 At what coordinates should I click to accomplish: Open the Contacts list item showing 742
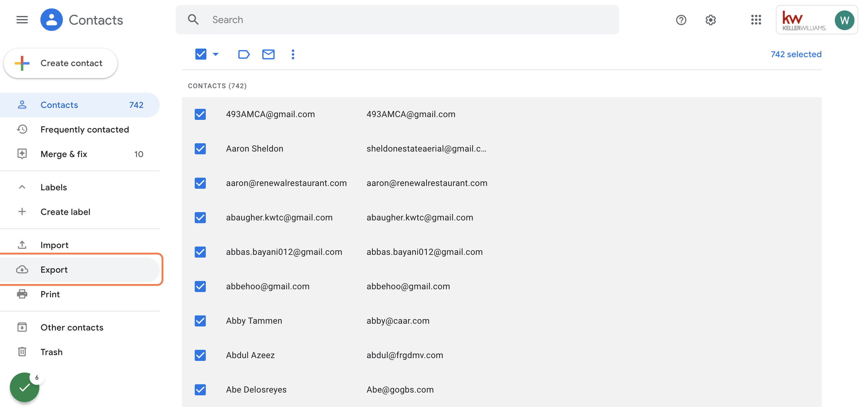click(x=80, y=105)
